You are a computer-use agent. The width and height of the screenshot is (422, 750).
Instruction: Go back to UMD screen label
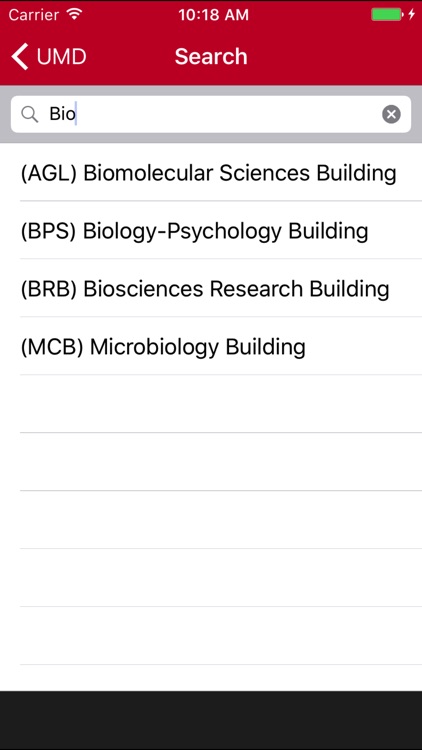(61, 57)
